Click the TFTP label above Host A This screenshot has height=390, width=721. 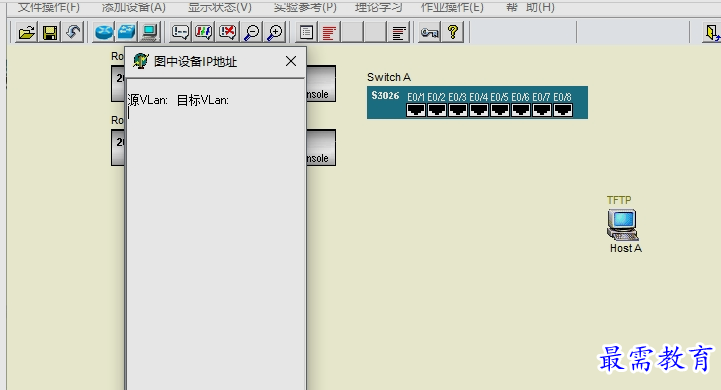[619, 200]
